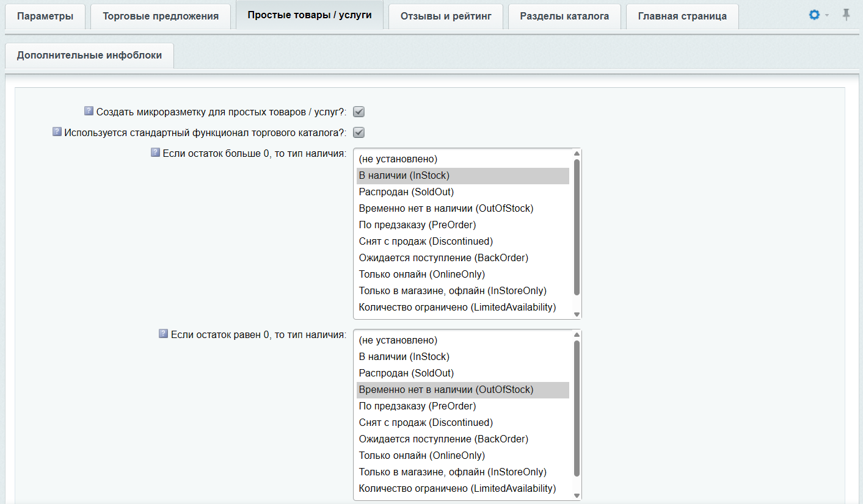Choose 'Только в магазине, офлайн' in the 'равен 0' list
The width and height of the screenshot is (863, 504).
463,472
